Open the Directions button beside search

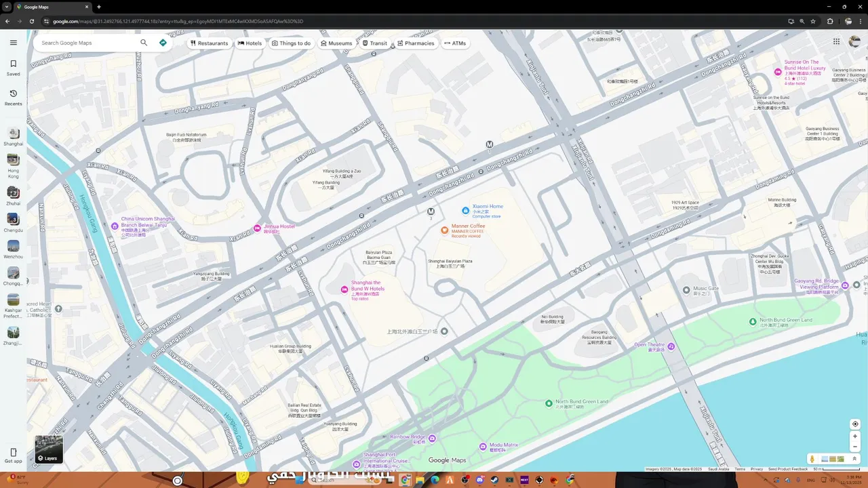(x=163, y=43)
